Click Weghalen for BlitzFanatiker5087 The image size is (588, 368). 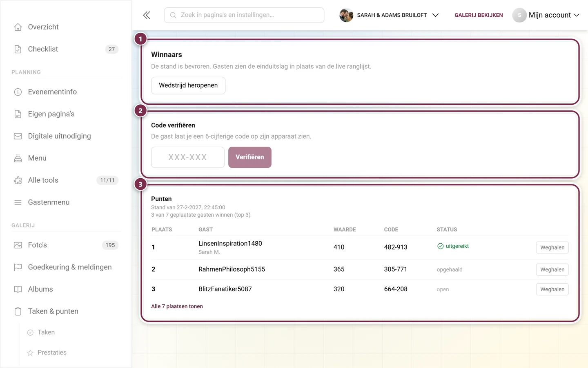[x=552, y=289]
